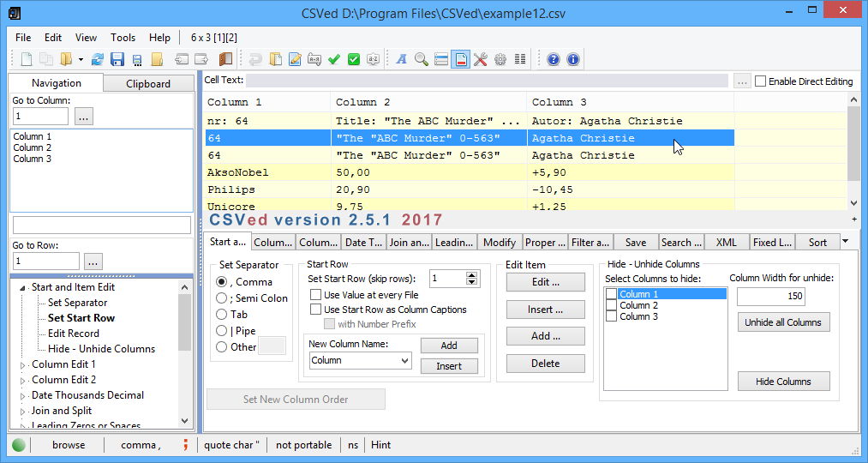Image resolution: width=868 pixels, height=463 pixels.
Task: Click the Hide Columns button
Action: point(783,381)
